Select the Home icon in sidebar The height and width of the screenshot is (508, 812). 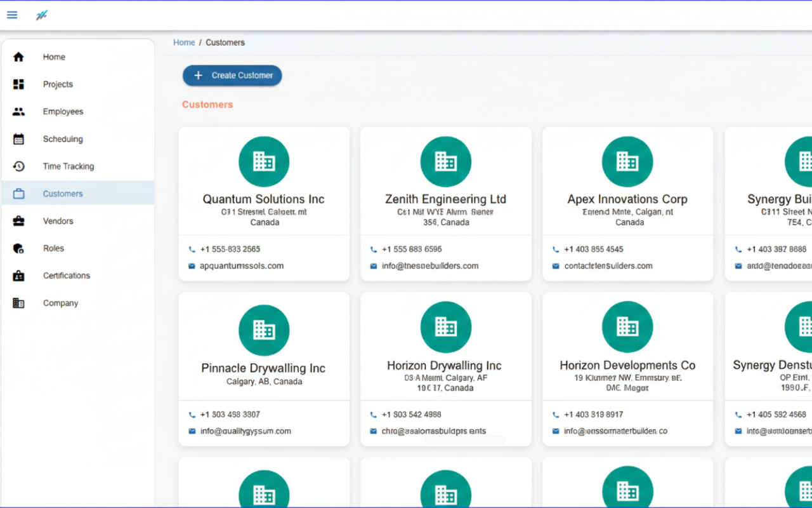[18, 57]
